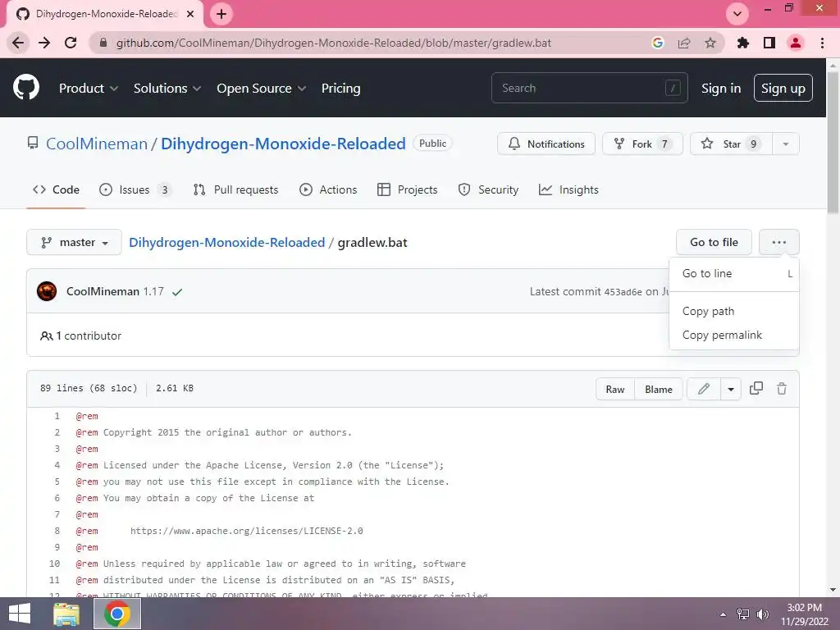Viewport: 840px width, 630px height.
Task: Open Dihydrogen-Monoxide-Reloaded repository title link
Action: pyautogui.click(x=283, y=144)
